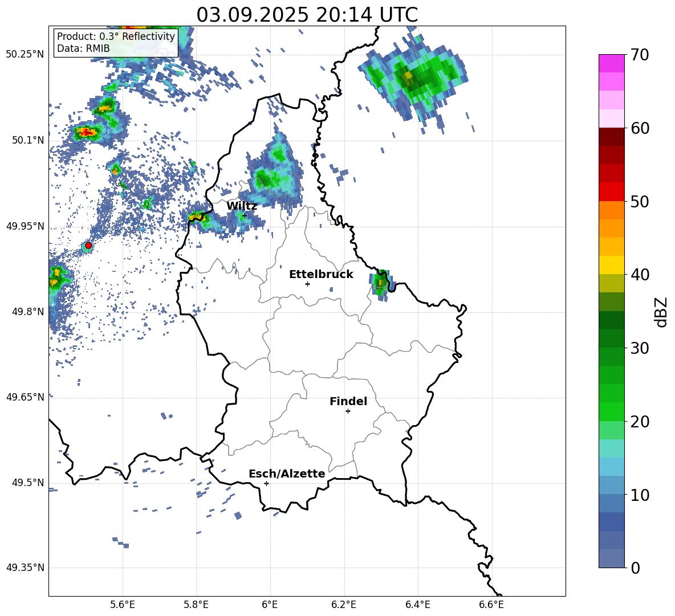Click the red radar site marker dot
Screen dimensions: 675x616
click(x=88, y=246)
